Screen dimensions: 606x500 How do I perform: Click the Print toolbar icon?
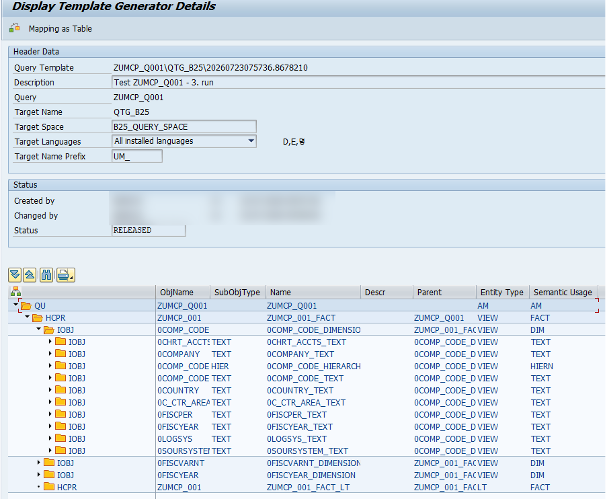(x=65, y=275)
